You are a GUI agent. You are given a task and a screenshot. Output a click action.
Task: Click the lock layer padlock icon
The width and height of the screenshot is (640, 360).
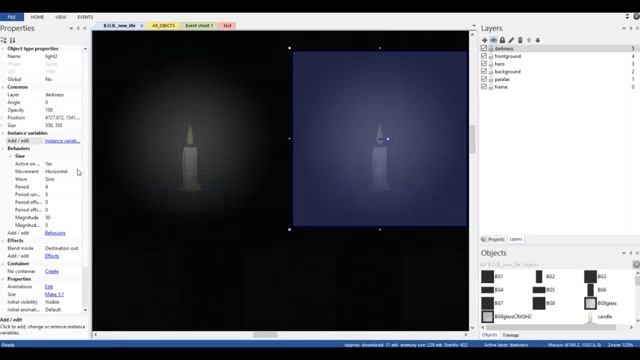click(x=502, y=40)
